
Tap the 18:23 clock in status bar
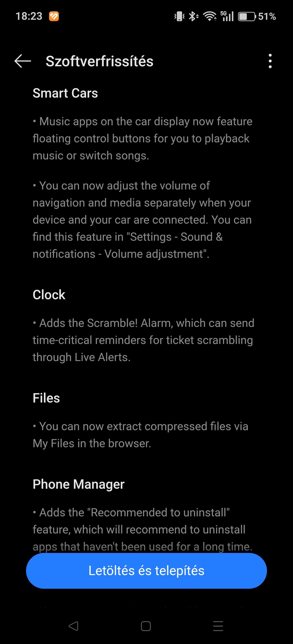point(29,16)
